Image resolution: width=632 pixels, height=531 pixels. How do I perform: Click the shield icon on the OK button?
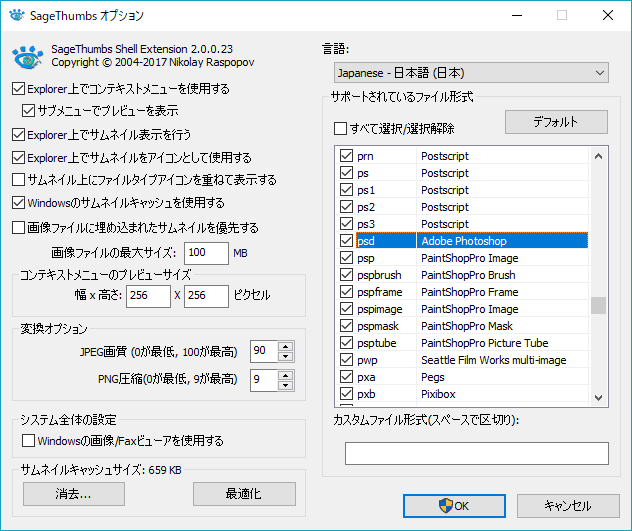point(445,506)
